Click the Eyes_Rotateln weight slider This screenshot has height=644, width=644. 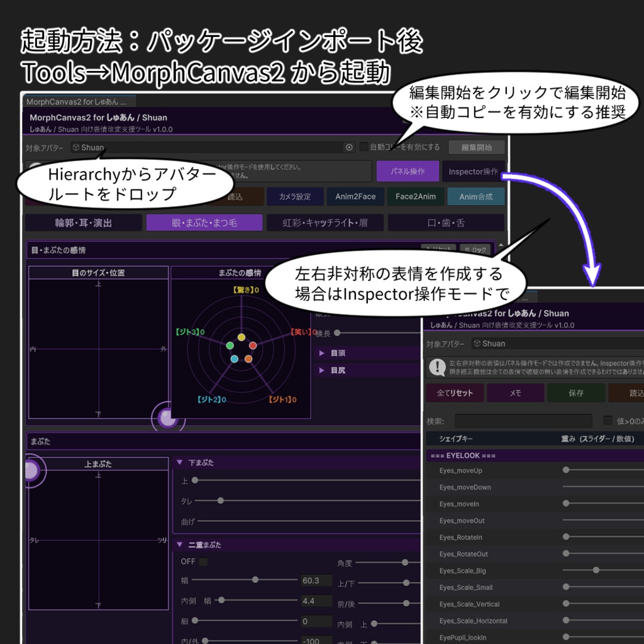pos(603,536)
